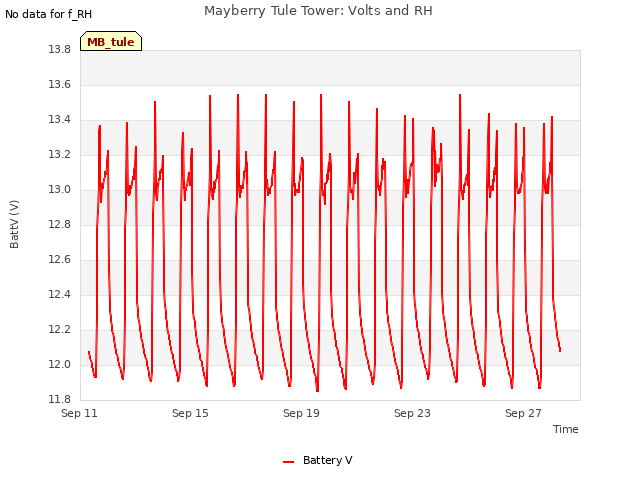The image size is (640, 480).
Task: Click the 13.0 y-axis tick label
Action: coord(60,189)
